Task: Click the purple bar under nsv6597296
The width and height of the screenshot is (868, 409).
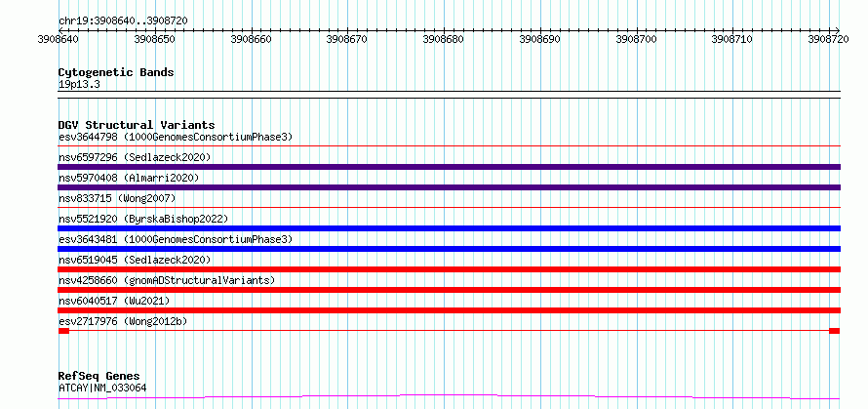Action: click(x=449, y=167)
